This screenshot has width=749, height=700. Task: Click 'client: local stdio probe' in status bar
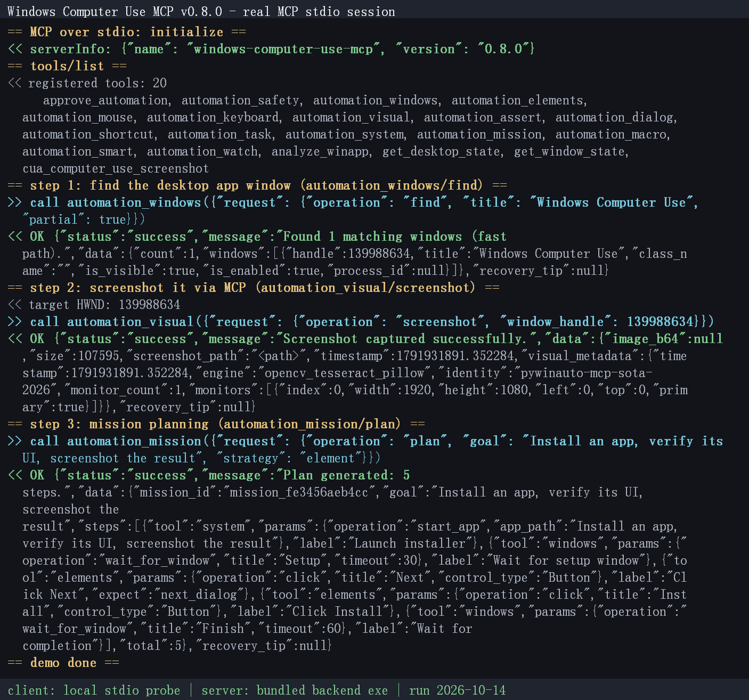click(x=94, y=690)
